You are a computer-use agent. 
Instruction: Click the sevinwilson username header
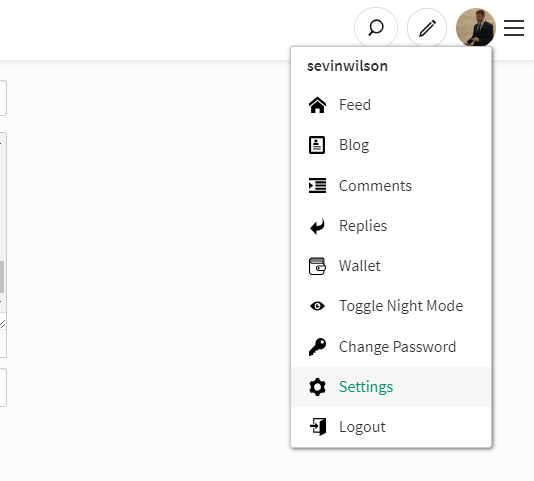pos(347,66)
